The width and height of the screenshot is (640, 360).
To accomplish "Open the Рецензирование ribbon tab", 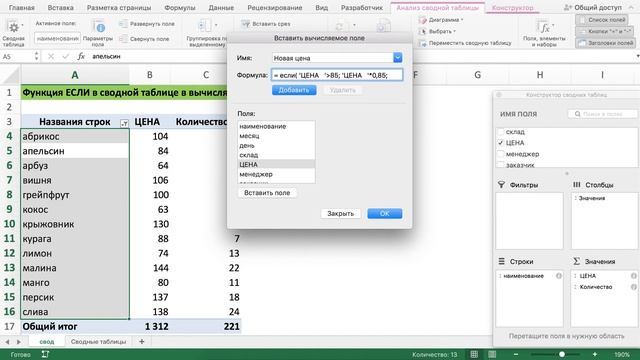I will [275, 8].
